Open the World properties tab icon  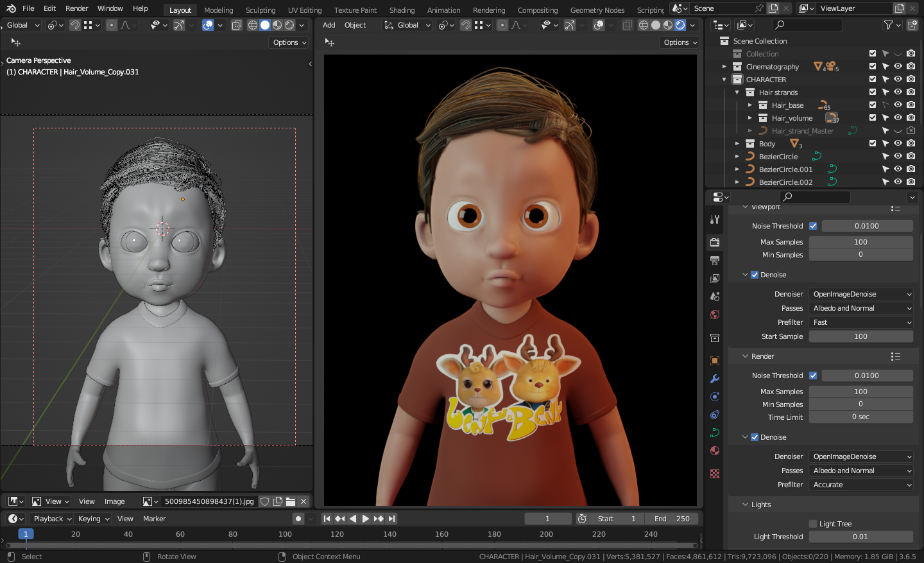click(715, 315)
